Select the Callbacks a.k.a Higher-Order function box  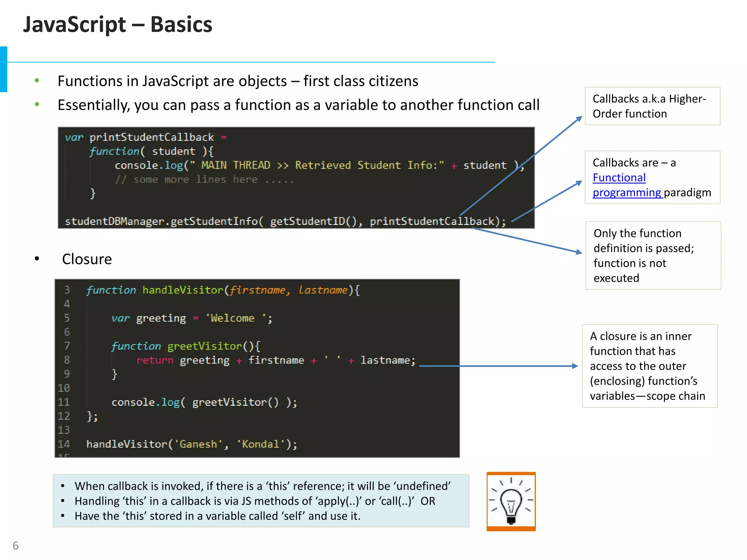pyautogui.click(x=652, y=106)
